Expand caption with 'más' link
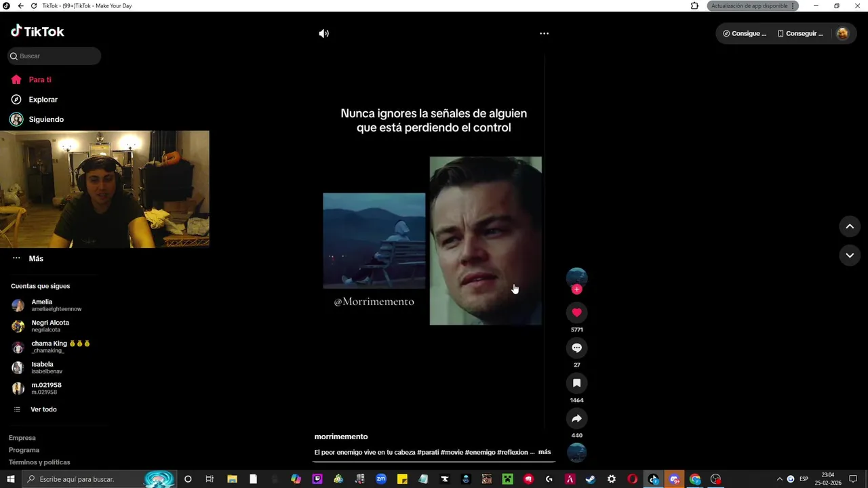 tap(545, 452)
